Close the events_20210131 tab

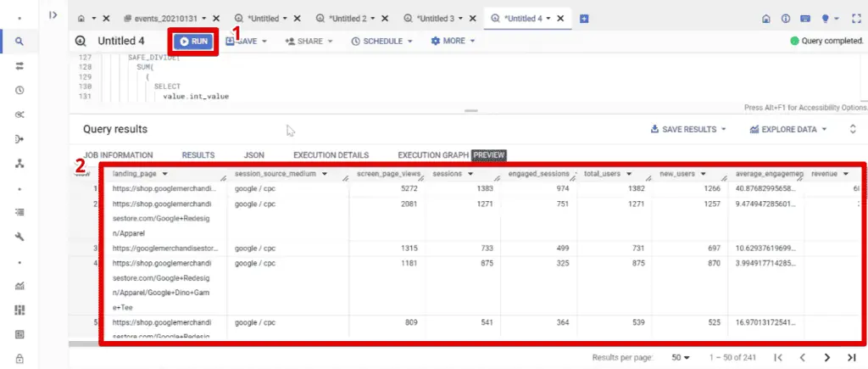pyautogui.click(x=216, y=19)
